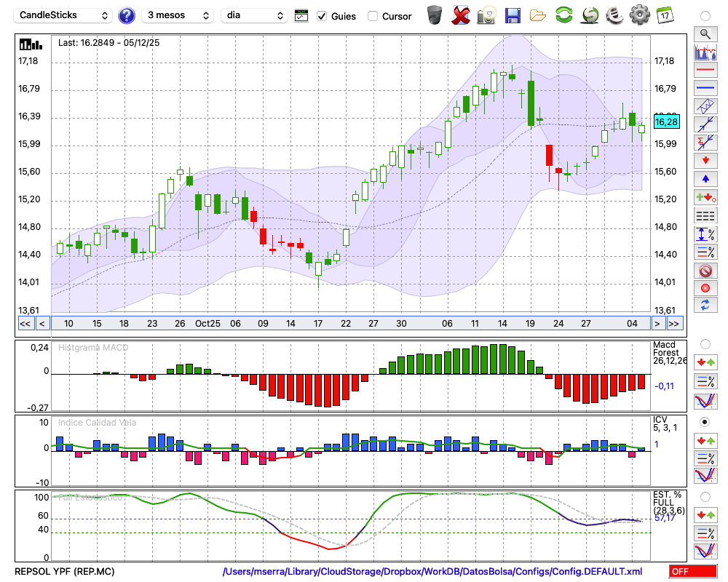The width and height of the screenshot is (728, 582).
Task: Click Estocastico panel red/green arrows icon
Action: point(705,515)
